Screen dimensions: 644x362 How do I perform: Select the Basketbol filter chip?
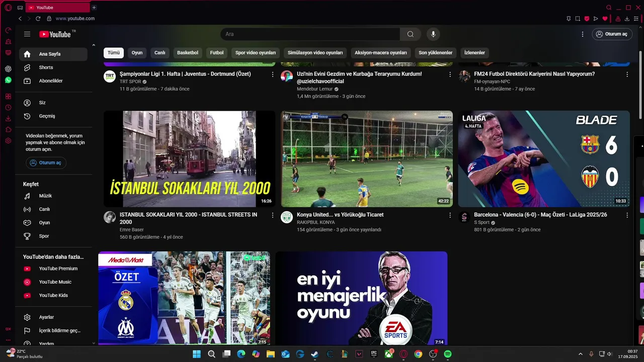tap(188, 53)
